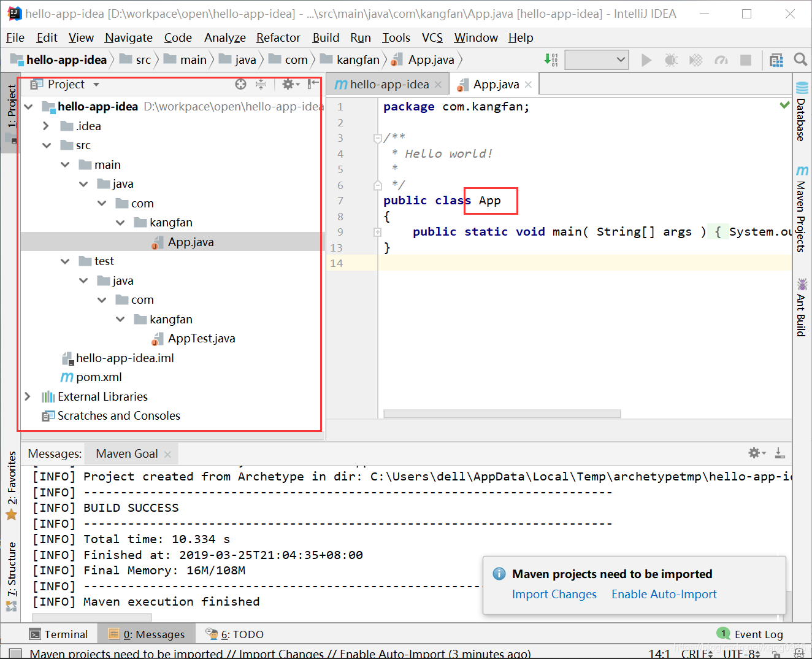Open the run configuration dropdown
The width and height of the screenshot is (812, 659).
coord(597,60)
